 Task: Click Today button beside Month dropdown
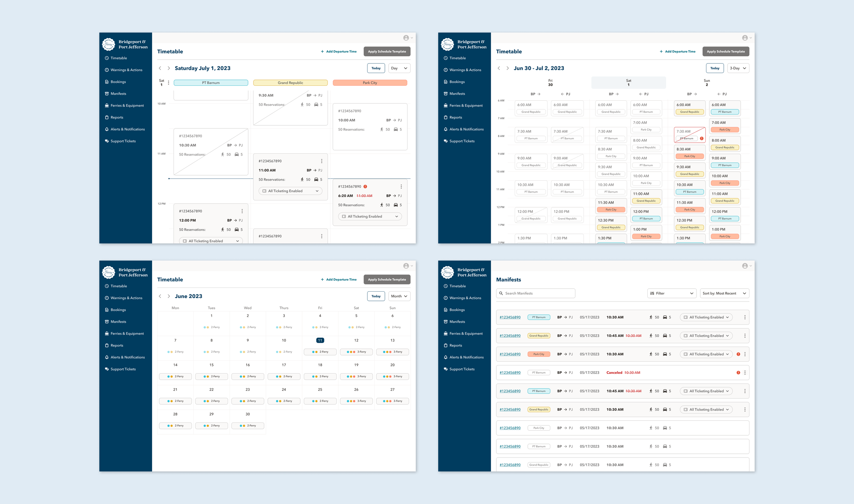tap(376, 296)
